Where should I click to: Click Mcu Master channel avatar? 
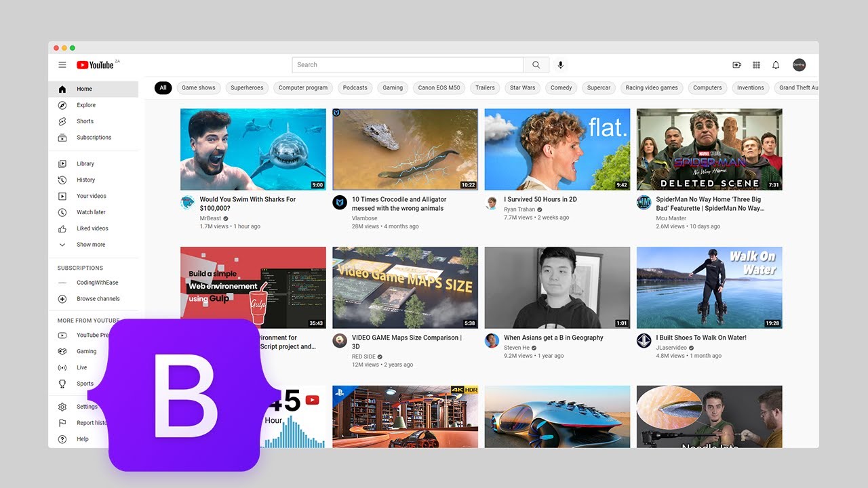[644, 203]
